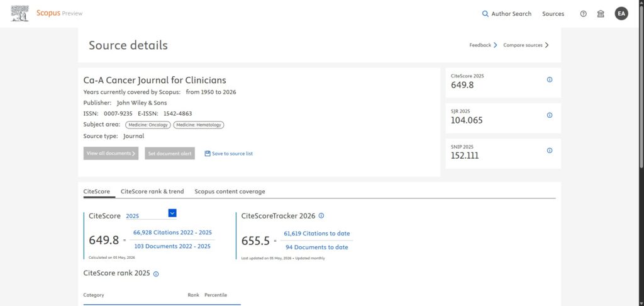Viewport: 644px width, 306px height.
Task: Click the Medicine: Hematology subject tag
Action: point(198,125)
